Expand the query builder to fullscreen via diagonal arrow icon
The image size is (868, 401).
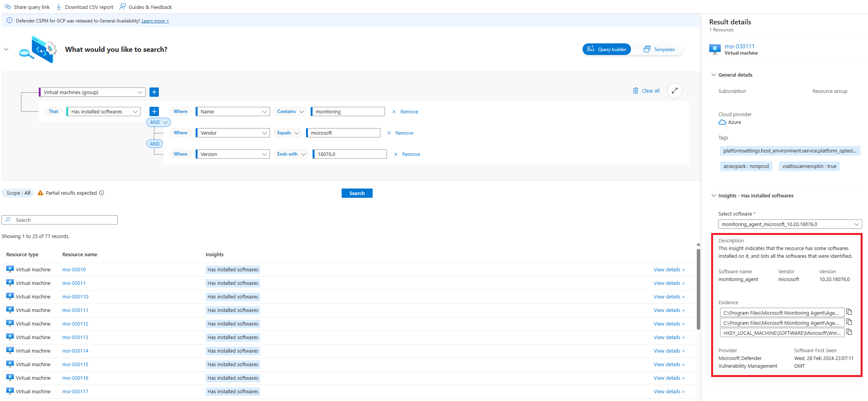(674, 90)
